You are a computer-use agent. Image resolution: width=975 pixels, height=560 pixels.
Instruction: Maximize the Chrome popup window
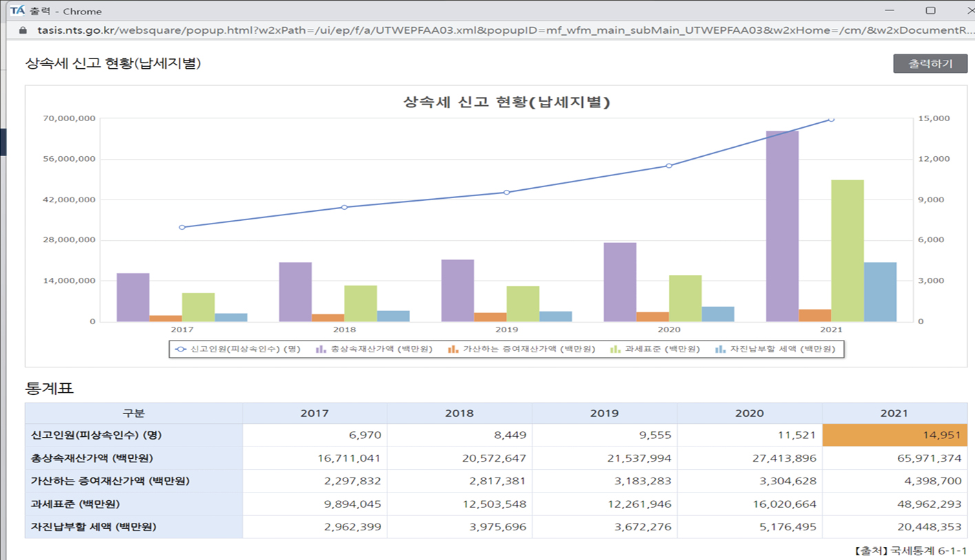(930, 10)
